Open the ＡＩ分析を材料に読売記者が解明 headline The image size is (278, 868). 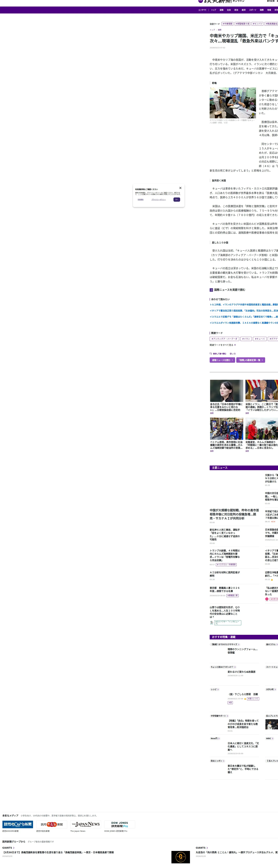(225, 574)
